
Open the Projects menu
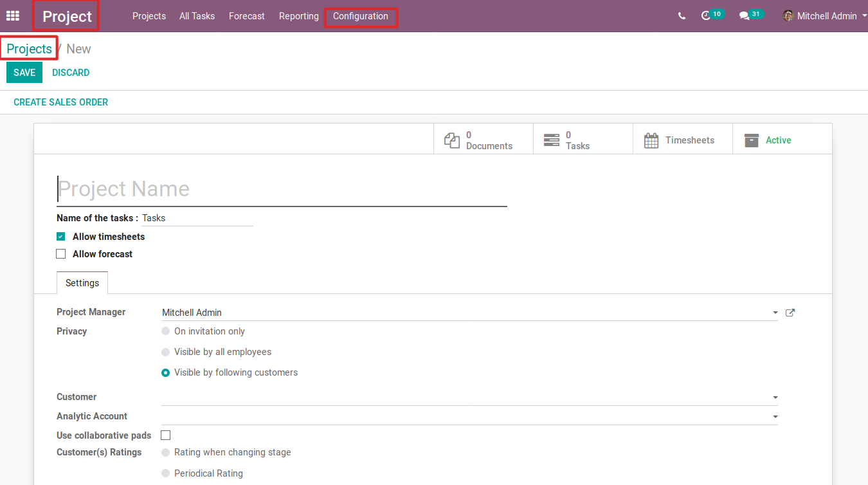149,16
